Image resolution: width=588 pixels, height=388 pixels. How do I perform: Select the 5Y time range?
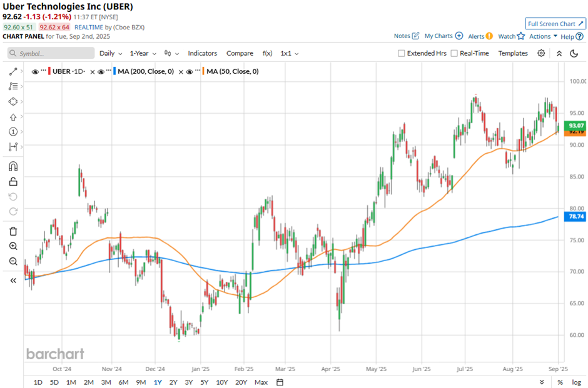click(205, 382)
